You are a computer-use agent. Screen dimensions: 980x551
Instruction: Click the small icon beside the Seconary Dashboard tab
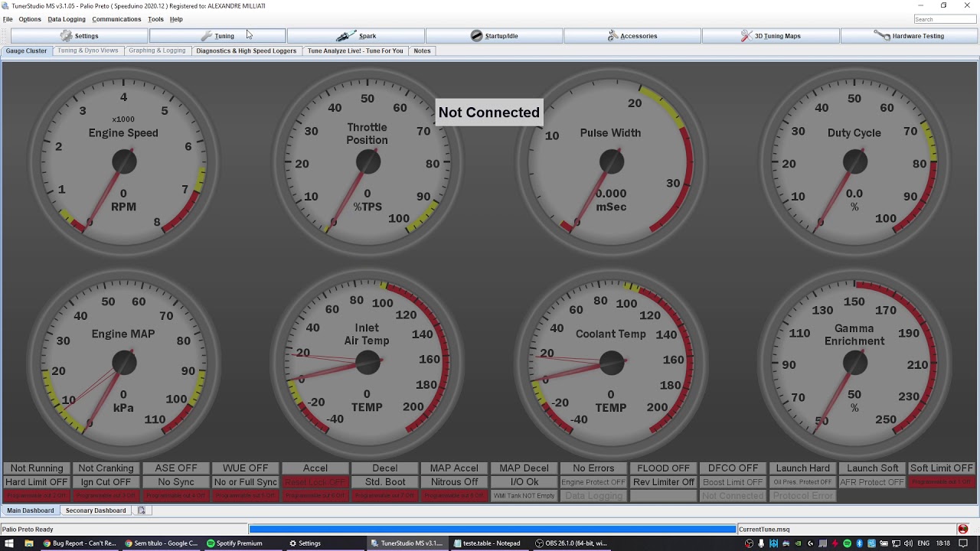pyautogui.click(x=141, y=510)
